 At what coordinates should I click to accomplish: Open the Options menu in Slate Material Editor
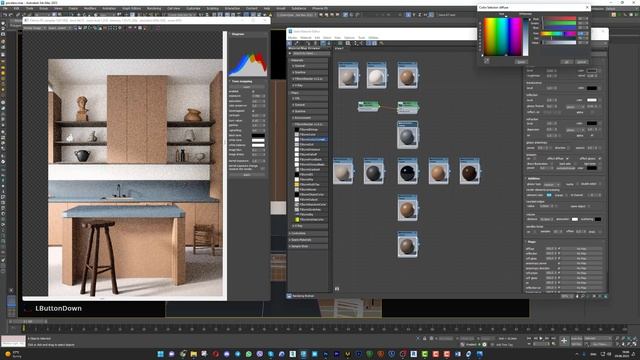pyautogui.click(x=349, y=38)
